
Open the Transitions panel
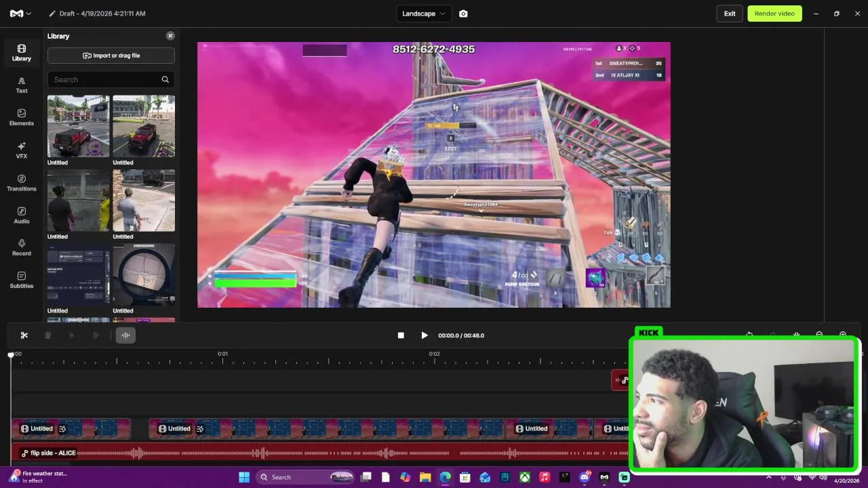pos(22,183)
